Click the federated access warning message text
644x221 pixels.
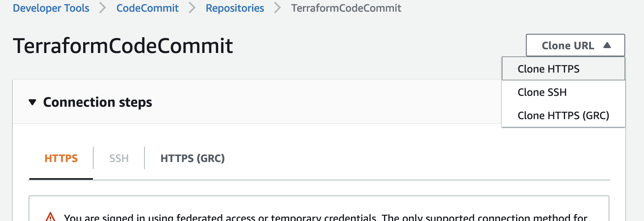pyautogui.click(x=325, y=217)
